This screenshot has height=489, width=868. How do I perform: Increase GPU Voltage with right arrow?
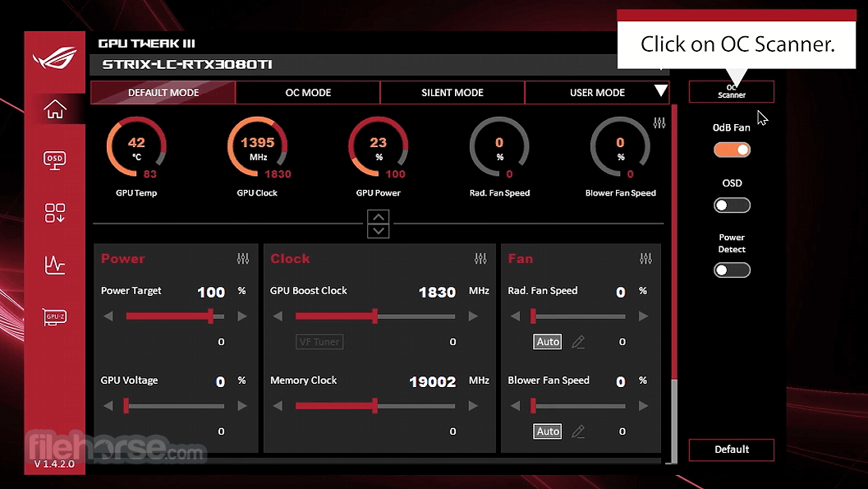[242, 406]
